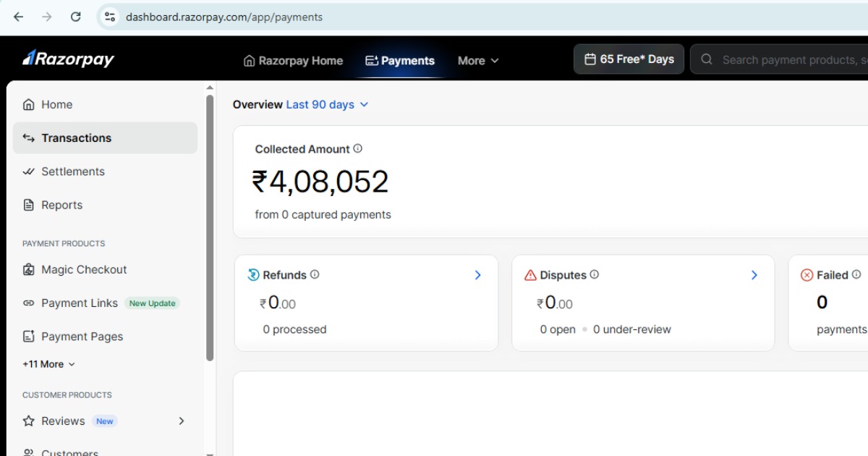Image resolution: width=868 pixels, height=456 pixels.
Task: Click the Home house icon in sidebar
Action: tap(29, 104)
